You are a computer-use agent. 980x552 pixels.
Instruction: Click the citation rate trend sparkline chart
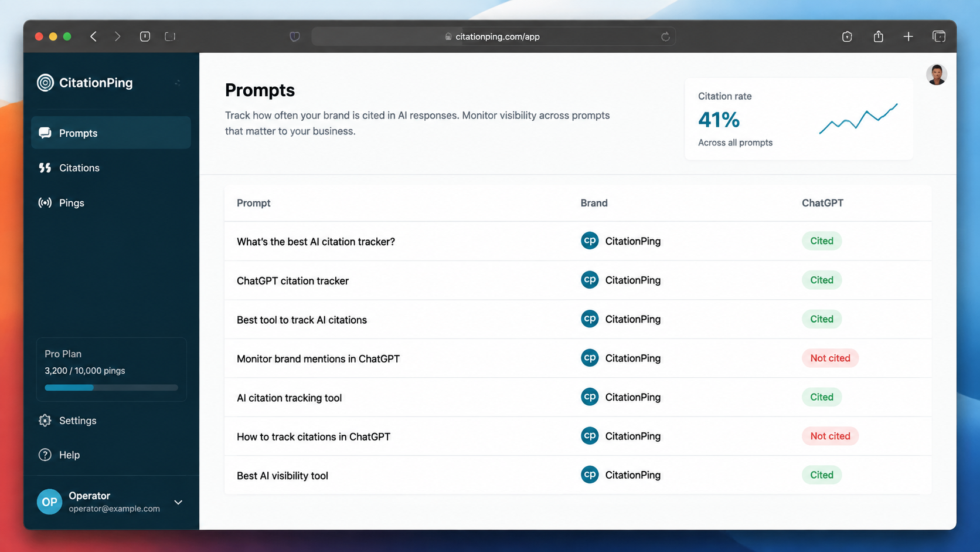858,119
